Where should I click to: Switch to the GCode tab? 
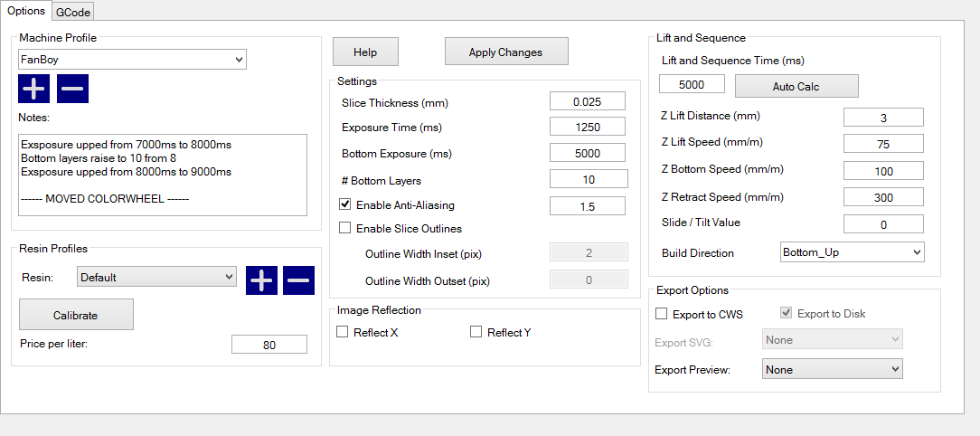pos(72,12)
